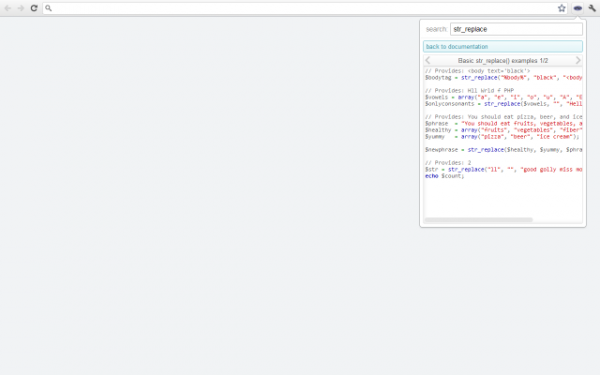Click the Provides: Hll Wrld f PHP comment

tap(470, 91)
